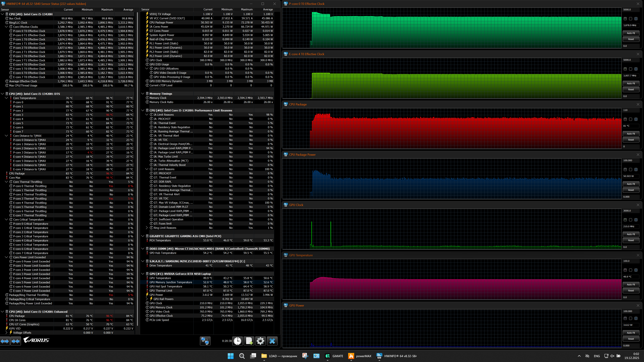644x362 pixels.
Task: Click the blue X close-sensors icon
Action: [x=272, y=341]
